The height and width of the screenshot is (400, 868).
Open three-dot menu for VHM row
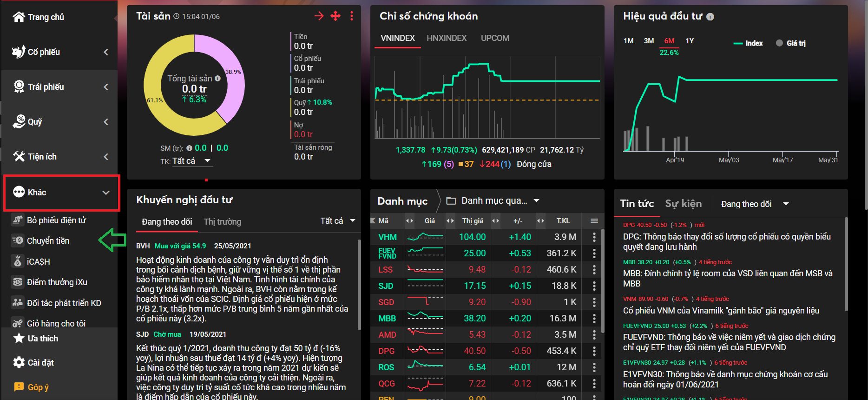594,237
